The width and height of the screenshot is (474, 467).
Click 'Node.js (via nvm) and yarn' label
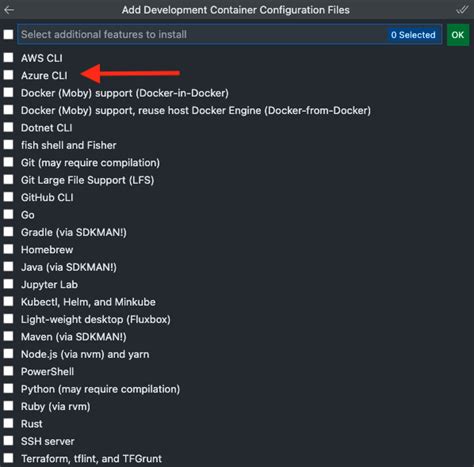coord(85,354)
